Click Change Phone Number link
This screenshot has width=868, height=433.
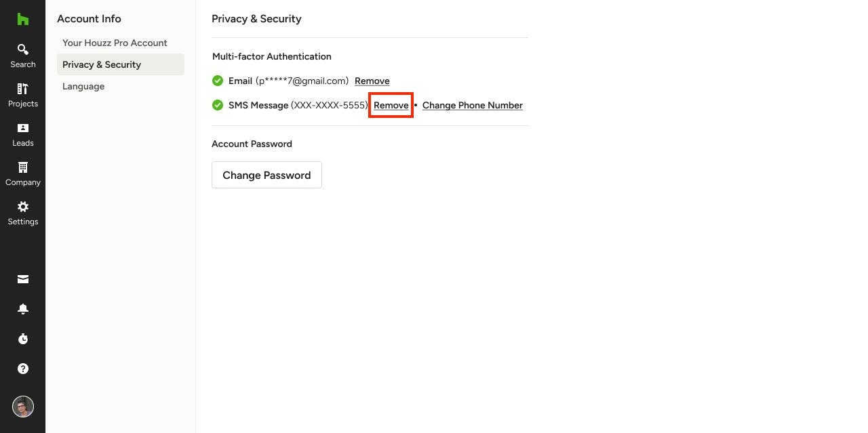click(x=473, y=105)
